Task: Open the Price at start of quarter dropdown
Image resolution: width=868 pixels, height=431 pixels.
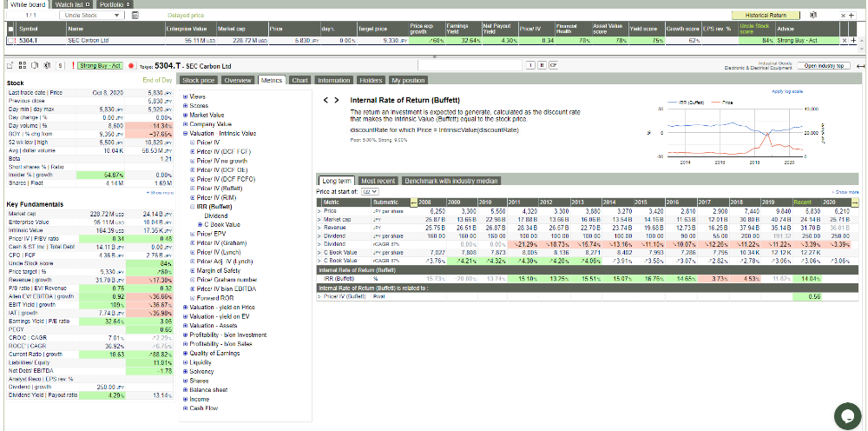Action: tap(370, 191)
